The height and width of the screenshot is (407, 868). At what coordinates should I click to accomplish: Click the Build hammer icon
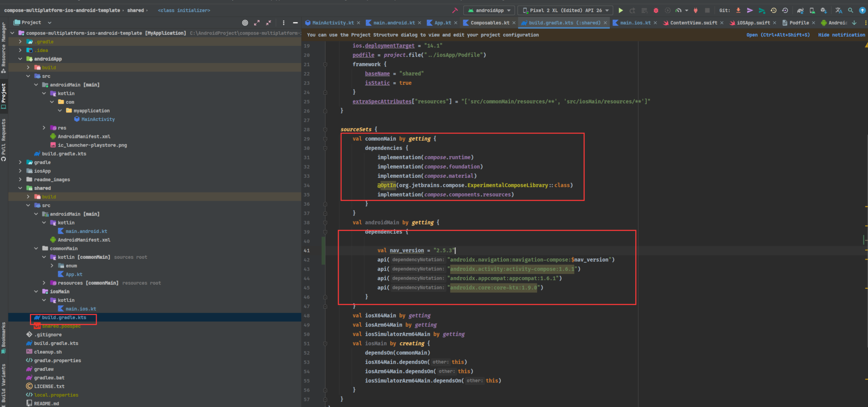click(x=455, y=11)
